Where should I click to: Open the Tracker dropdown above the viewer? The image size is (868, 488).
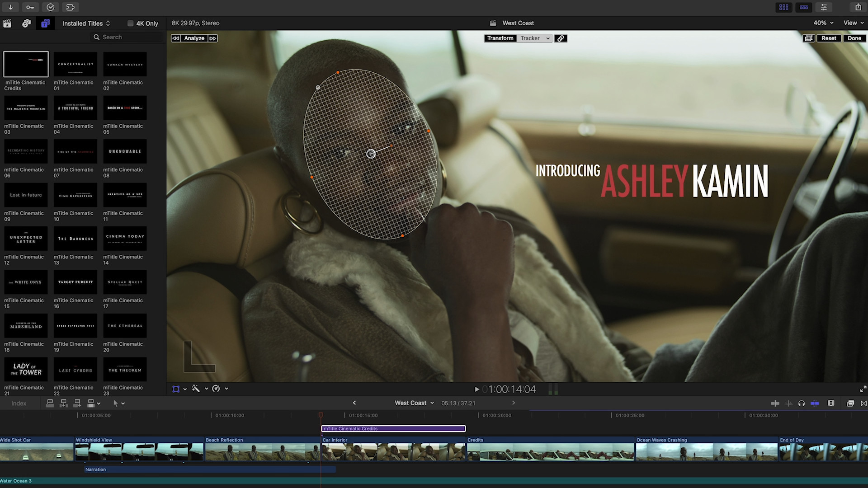click(535, 38)
